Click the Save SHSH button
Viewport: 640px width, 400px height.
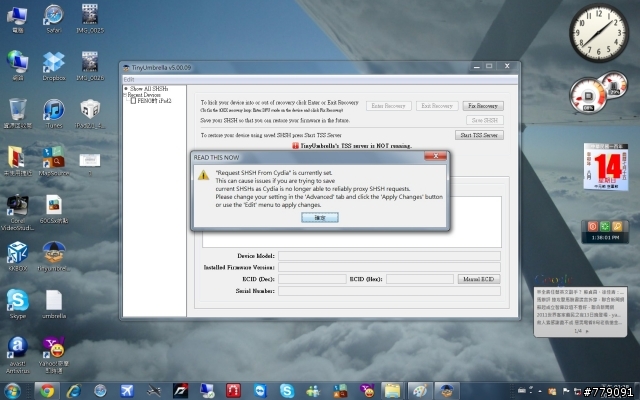484,120
